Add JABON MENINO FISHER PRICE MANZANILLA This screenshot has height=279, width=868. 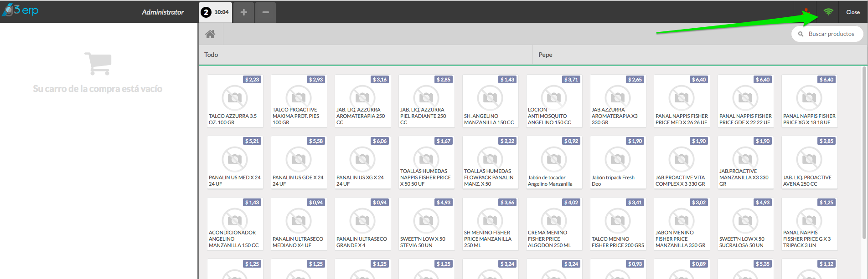pyautogui.click(x=682, y=224)
